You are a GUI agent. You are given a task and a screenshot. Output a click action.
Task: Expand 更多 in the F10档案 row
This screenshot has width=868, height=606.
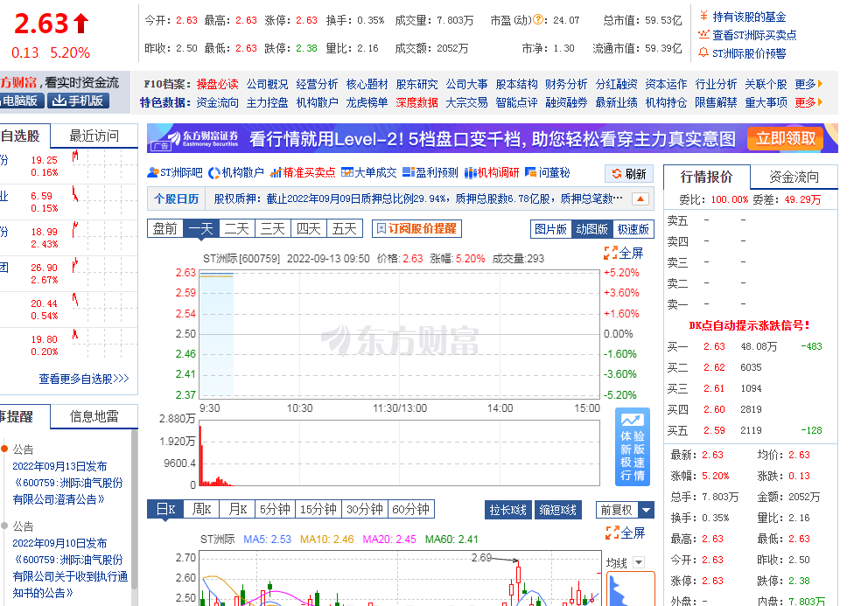click(808, 84)
